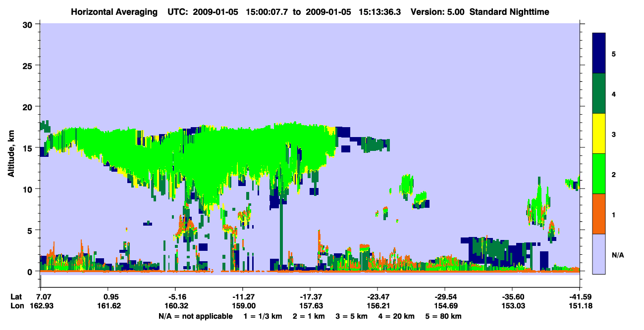Click the dark blue swatch labeled 5
This screenshot has height=330, width=644.
pos(599,53)
